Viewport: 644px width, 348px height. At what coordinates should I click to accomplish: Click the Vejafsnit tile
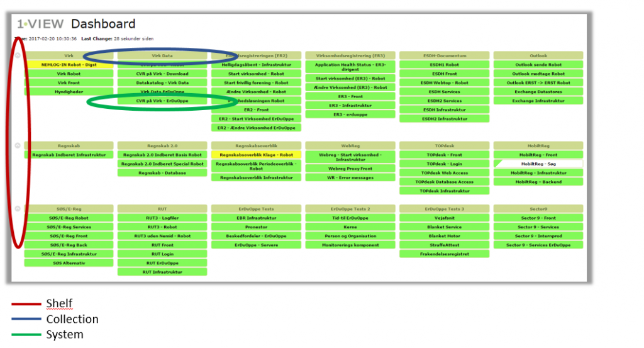pos(445,218)
